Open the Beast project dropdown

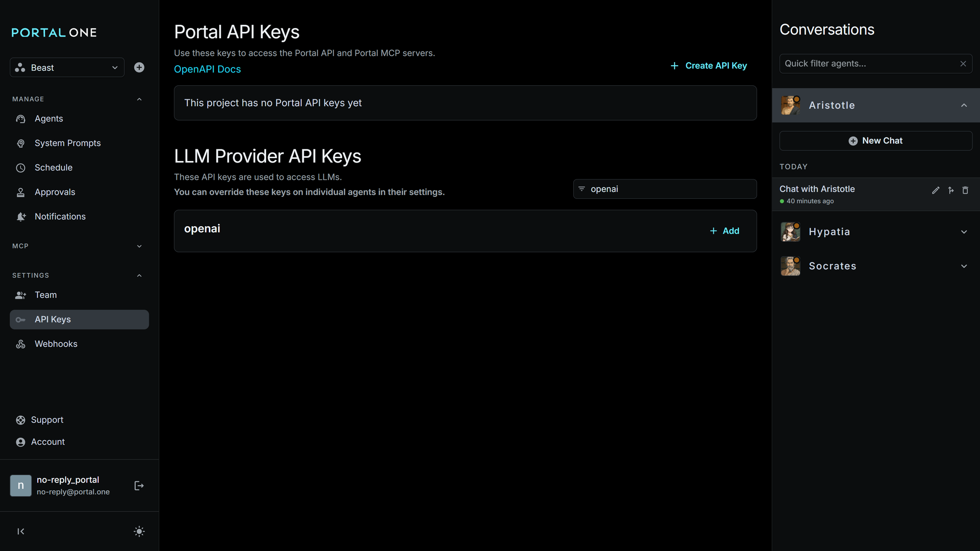(x=67, y=68)
